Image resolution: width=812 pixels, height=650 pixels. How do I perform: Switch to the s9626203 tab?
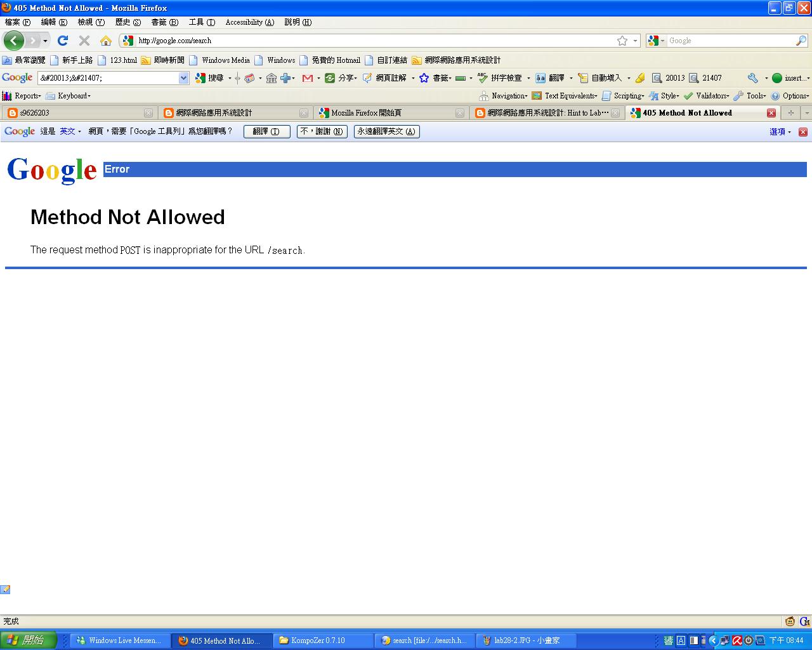point(79,113)
